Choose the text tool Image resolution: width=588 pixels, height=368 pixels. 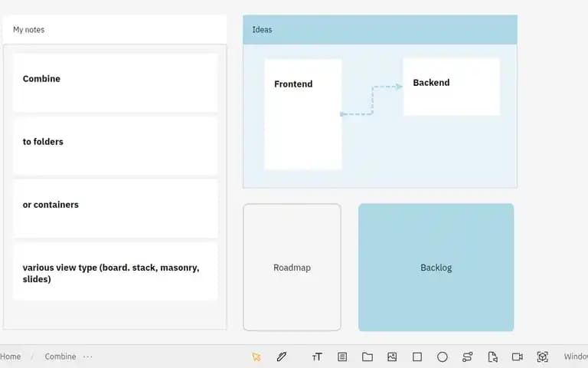317,356
